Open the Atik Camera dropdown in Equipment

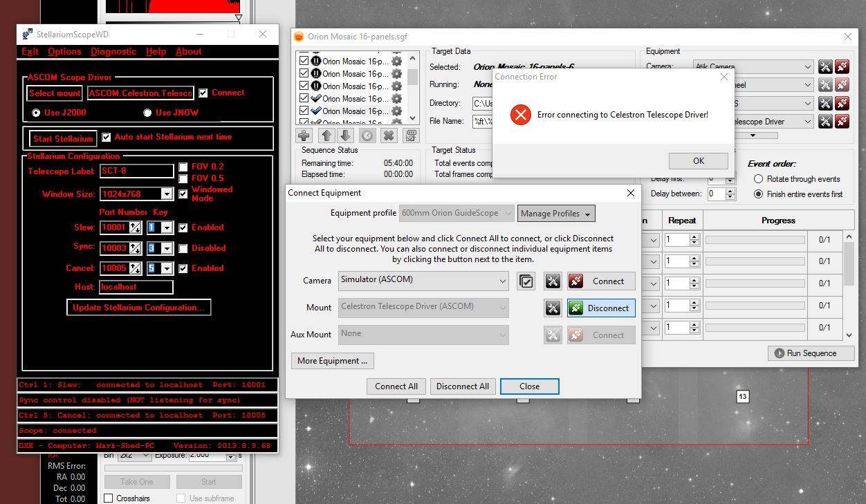[x=753, y=66]
